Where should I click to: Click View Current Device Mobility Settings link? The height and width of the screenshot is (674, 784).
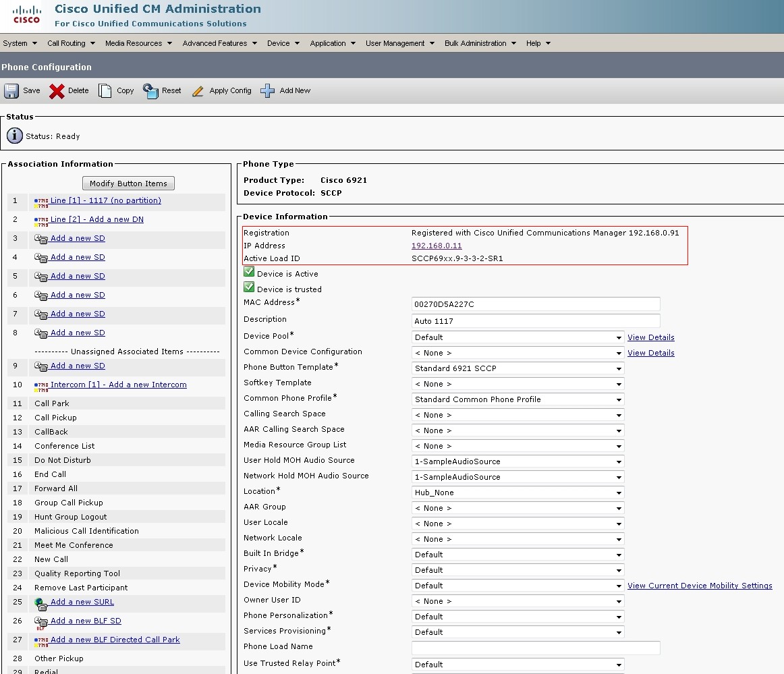click(x=700, y=586)
